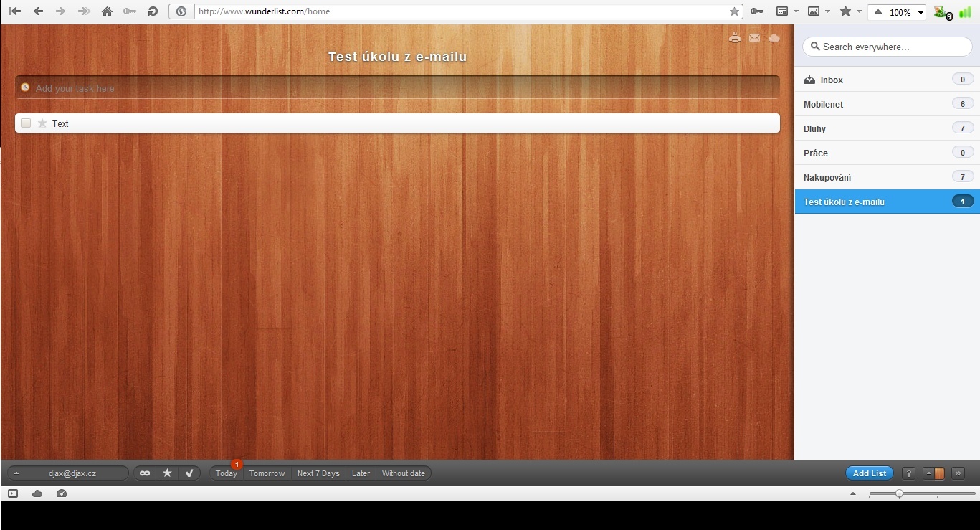Viewport: 980px width, 530px height.
Task: Check off the task named Text
Action: point(26,123)
